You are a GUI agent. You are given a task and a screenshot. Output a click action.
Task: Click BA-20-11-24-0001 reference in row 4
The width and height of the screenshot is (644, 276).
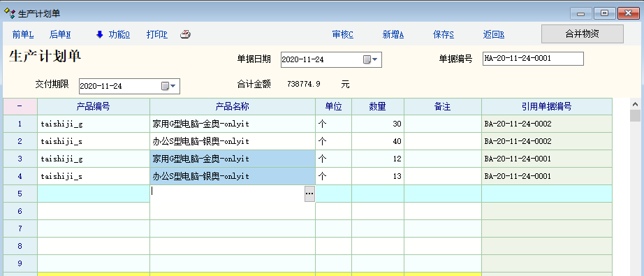coord(518,176)
